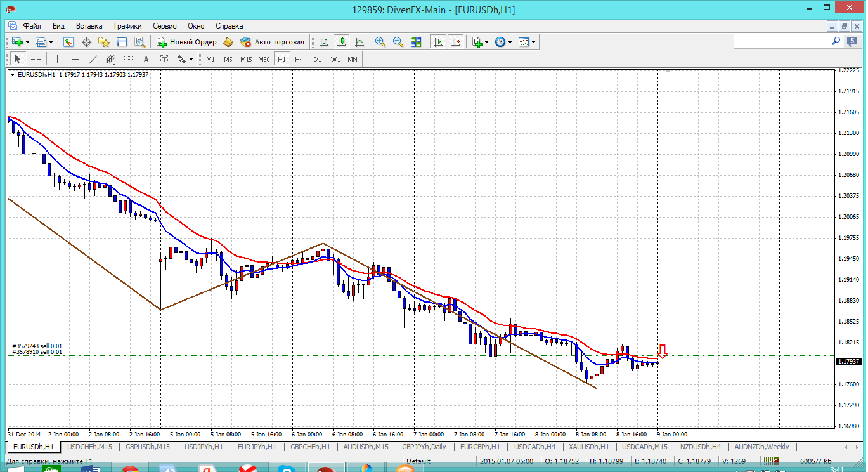Expand the periodicity clock dropdown

(x=510, y=42)
